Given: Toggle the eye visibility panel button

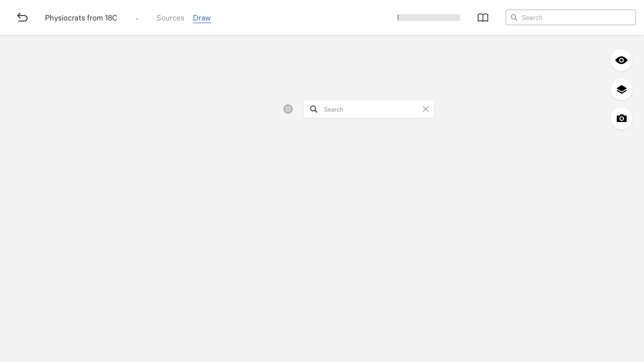Looking at the screenshot, I should [621, 60].
